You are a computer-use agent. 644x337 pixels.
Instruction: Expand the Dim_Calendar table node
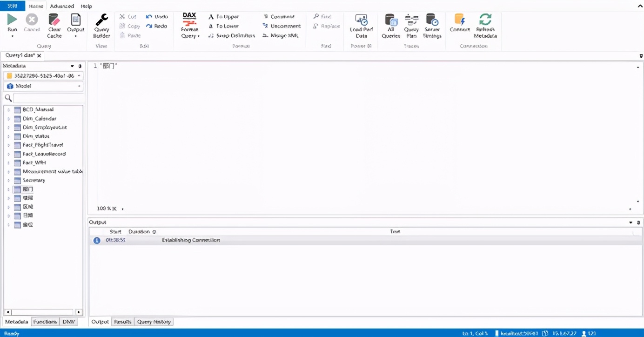pyautogui.click(x=8, y=119)
